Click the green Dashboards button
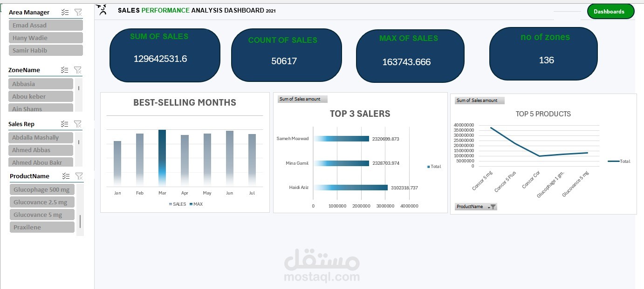Screen dimensions: 644x289 click(610, 11)
